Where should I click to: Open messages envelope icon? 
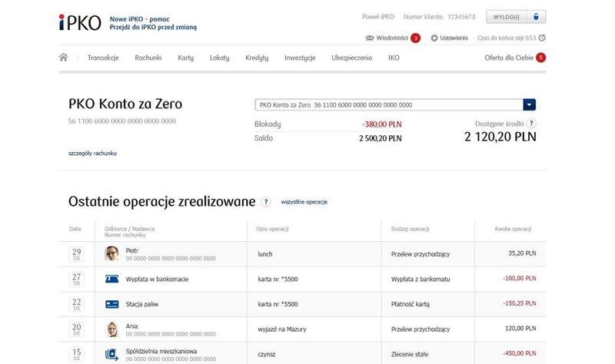tap(370, 38)
